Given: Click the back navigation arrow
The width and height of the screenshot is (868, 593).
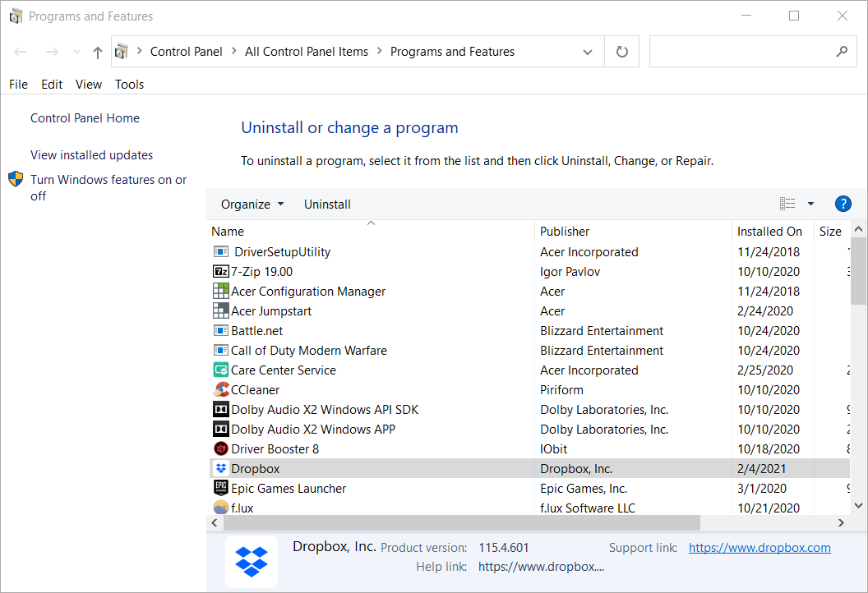Looking at the screenshot, I should pyautogui.click(x=21, y=52).
